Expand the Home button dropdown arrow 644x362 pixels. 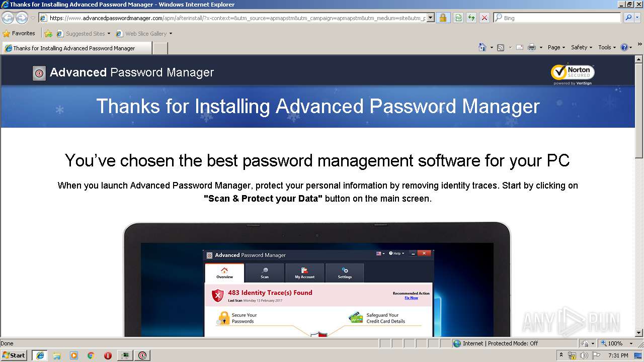[492, 47]
